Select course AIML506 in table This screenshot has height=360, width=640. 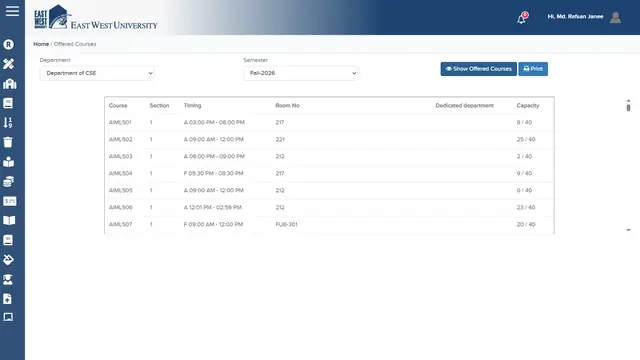(120, 207)
